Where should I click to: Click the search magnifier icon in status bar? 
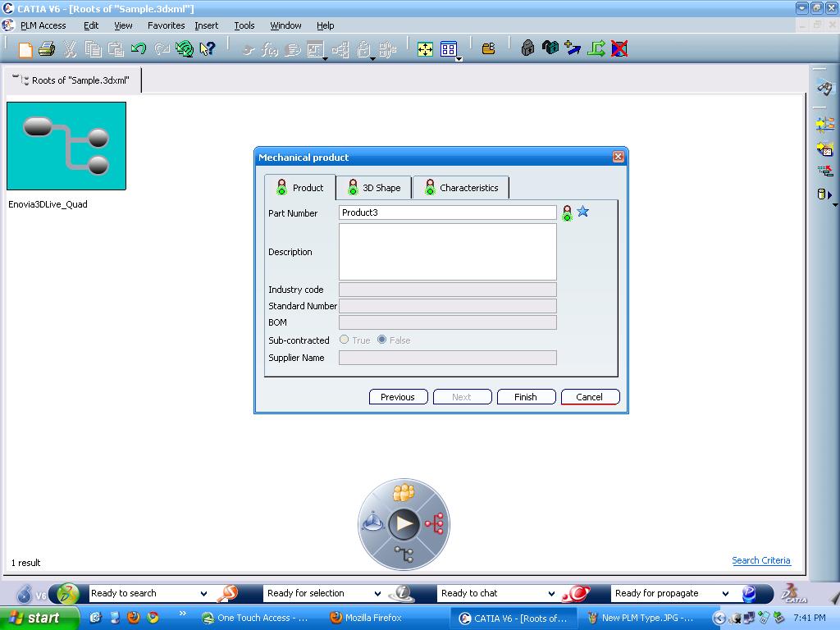[227, 593]
